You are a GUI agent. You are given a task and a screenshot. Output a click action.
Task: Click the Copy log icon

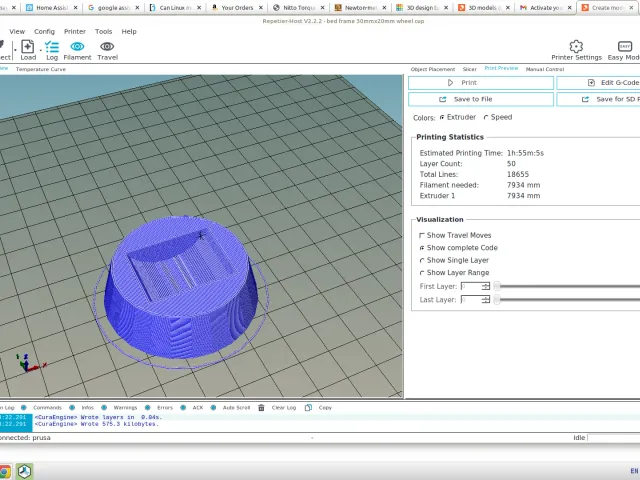tap(308, 407)
